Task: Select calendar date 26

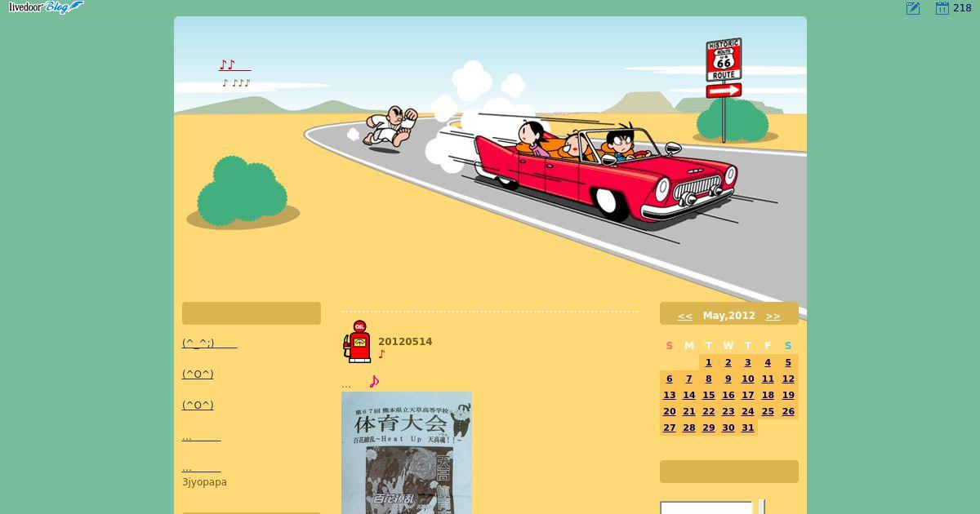Action: coord(788,411)
